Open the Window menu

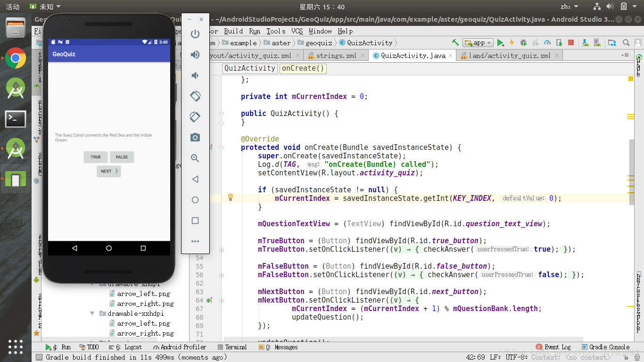[x=320, y=31]
